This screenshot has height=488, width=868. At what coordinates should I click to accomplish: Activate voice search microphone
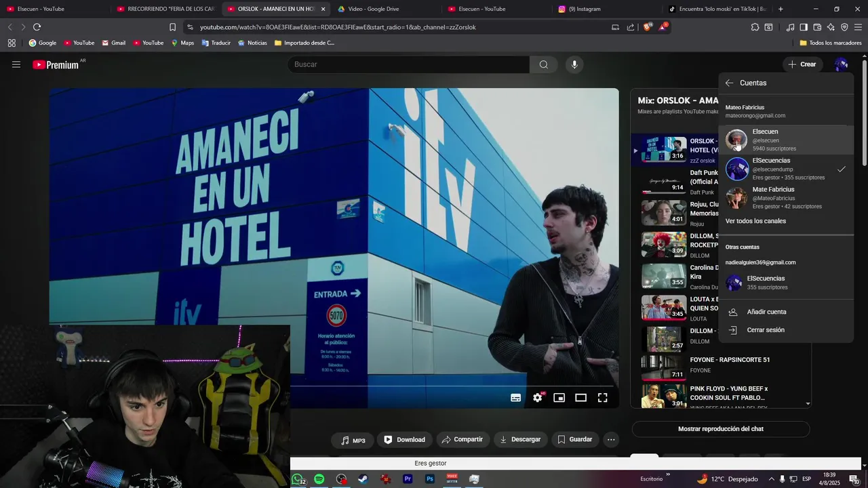[574, 64]
